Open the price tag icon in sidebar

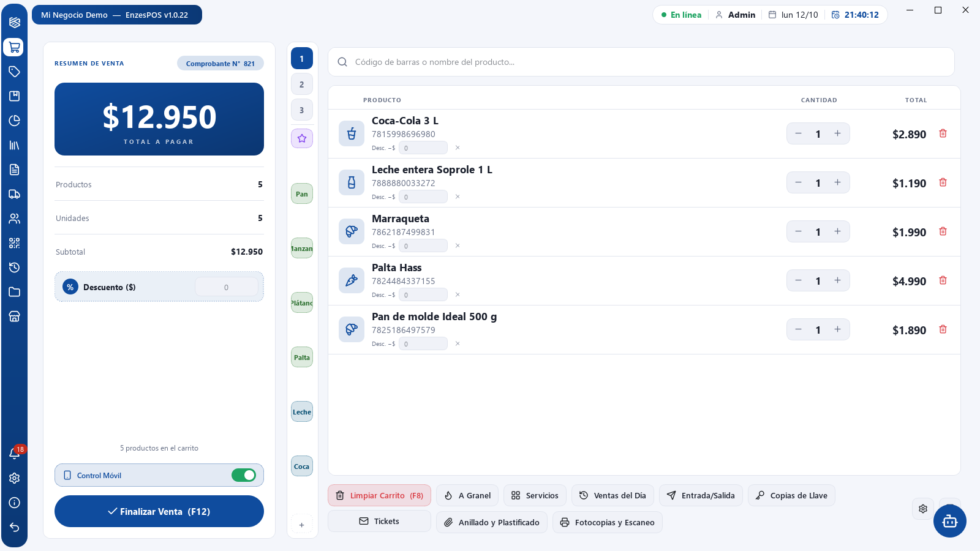coord(14,72)
